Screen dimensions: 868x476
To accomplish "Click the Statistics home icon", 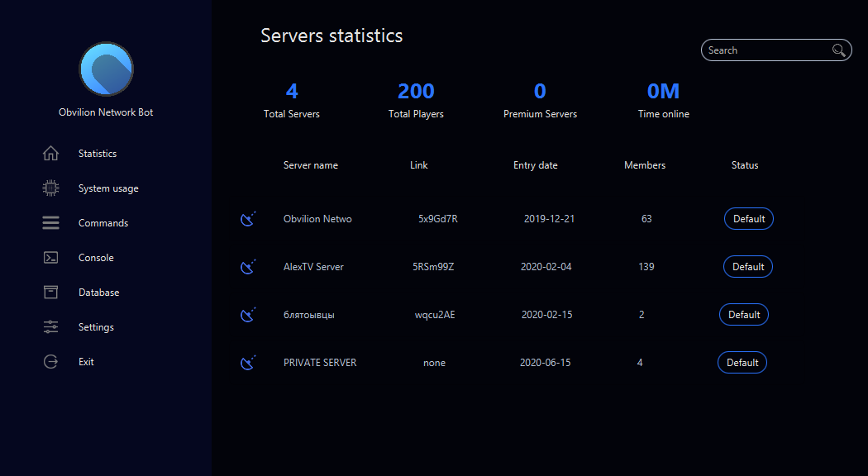I will pyautogui.click(x=51, y=154).
